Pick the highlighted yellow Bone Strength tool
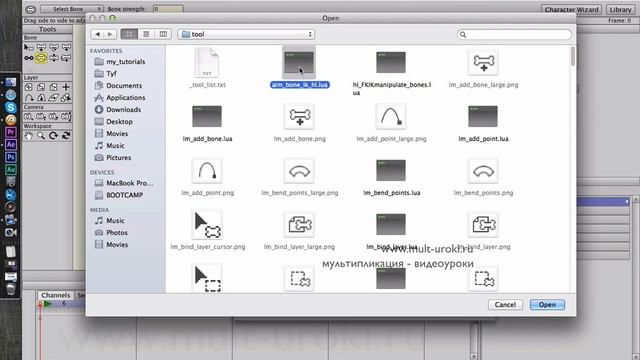 [41, 58]
